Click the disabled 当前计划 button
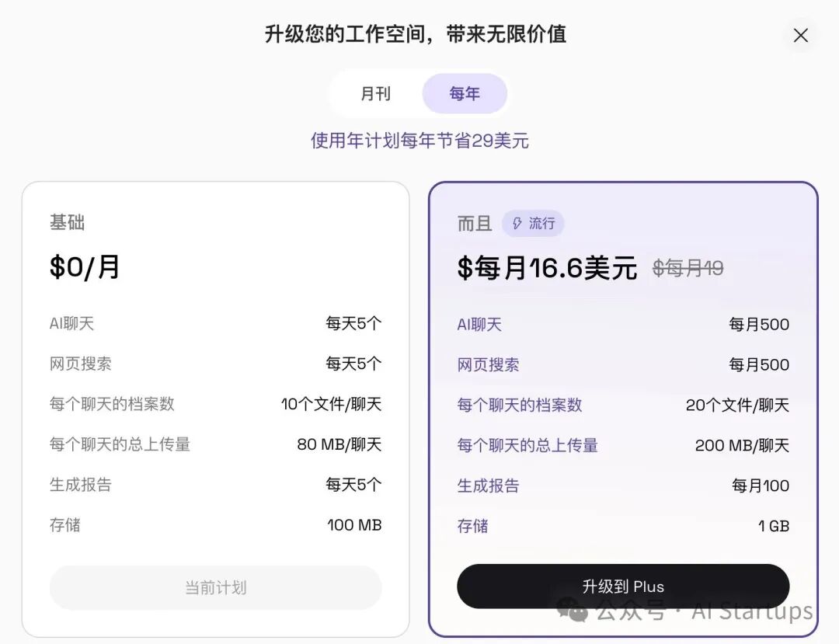This screenshot has width=839, height=644. coord(216,587)
